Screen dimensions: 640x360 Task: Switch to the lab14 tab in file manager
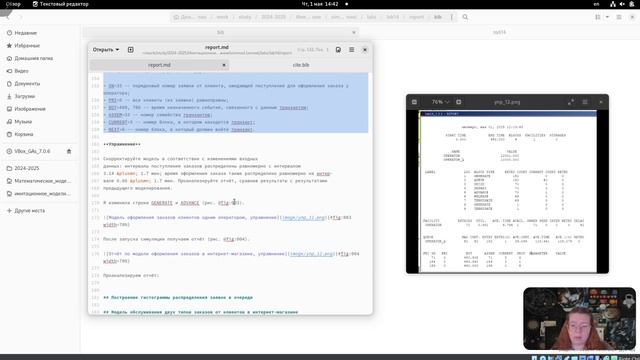[499, 32]
